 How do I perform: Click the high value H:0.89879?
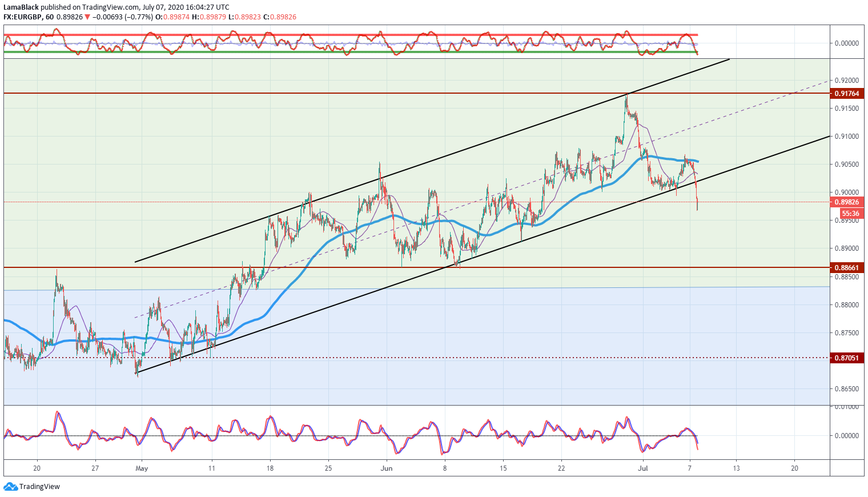209,17
